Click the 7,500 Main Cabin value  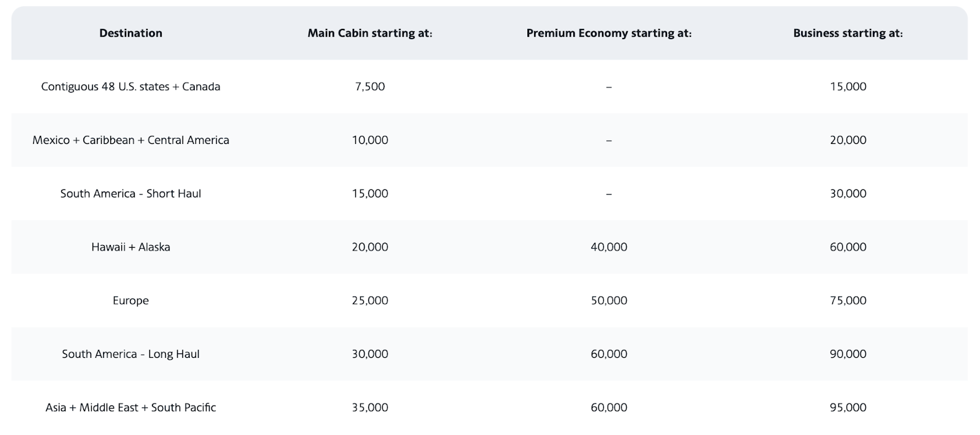point(370,86)
